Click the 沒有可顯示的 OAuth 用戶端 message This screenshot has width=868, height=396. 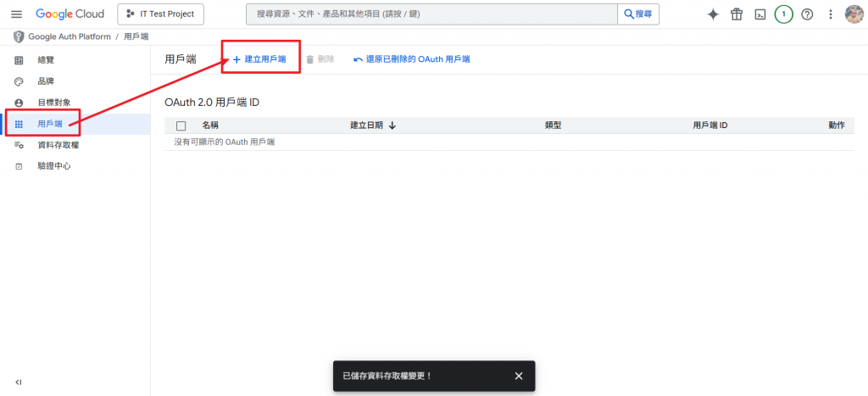tap(225, 142)
